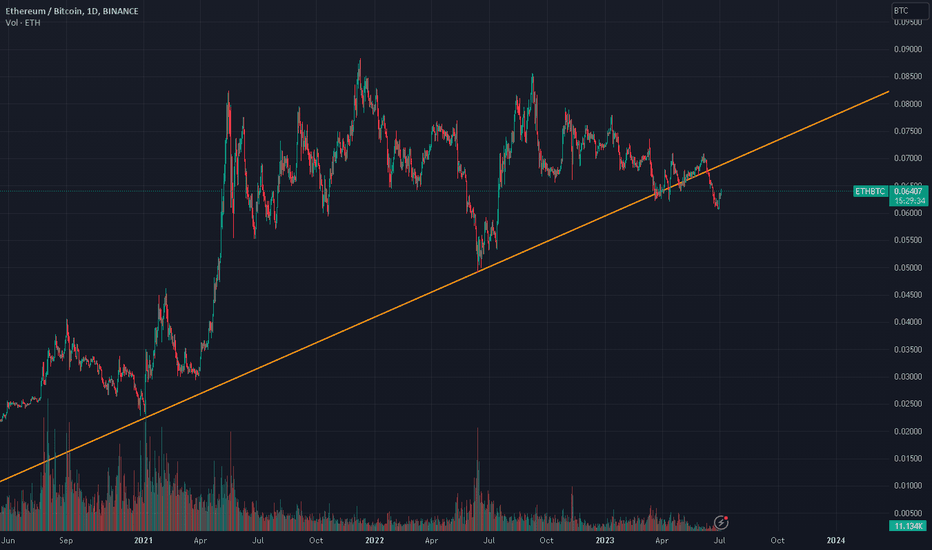Viewport: 932px width, 550px height.
Task: Click the 2023 year label on time axis
Action: coord(605,540)
